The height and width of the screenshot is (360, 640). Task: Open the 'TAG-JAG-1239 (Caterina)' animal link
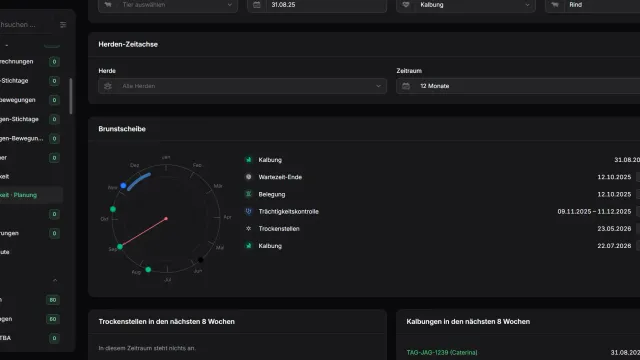tap(442, 352)
